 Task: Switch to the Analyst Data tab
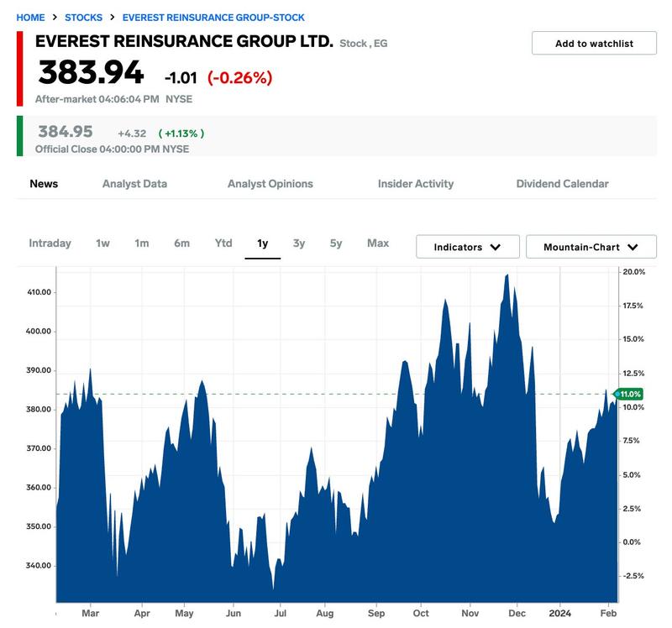click(134, 184)
